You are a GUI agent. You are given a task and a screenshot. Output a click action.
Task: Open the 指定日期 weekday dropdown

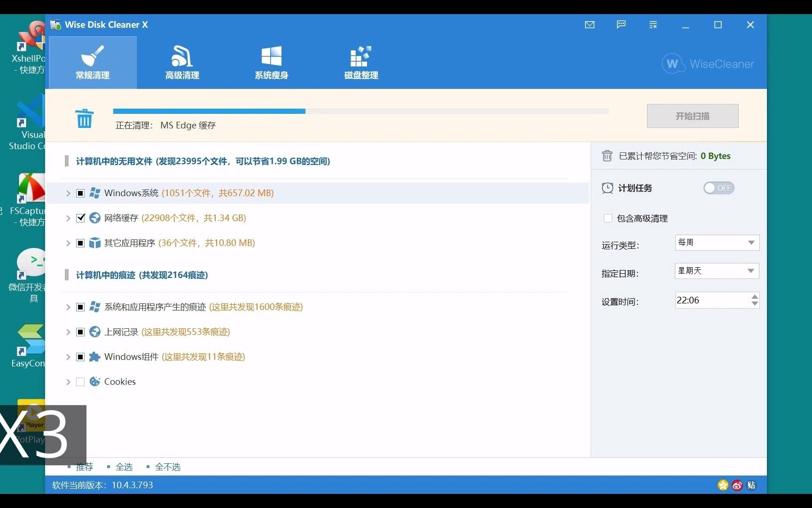tap(716, 270)
